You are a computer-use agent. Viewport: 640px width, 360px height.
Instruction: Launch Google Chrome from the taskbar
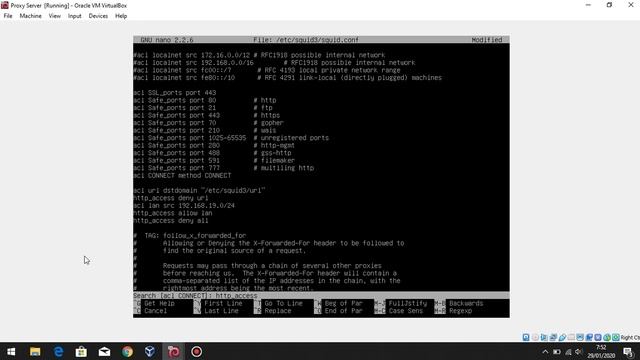coord(127,351)
